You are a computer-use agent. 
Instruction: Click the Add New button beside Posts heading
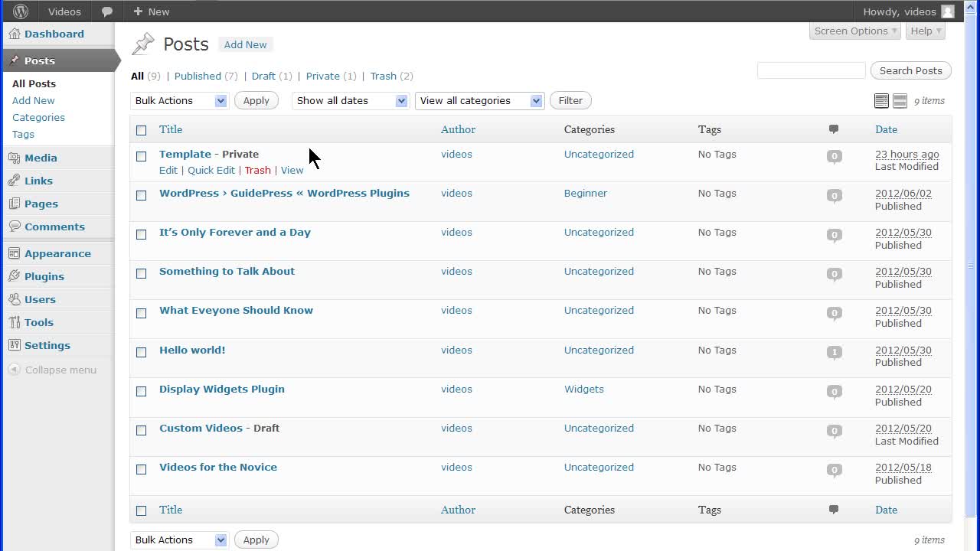click(x=246, y=44)
